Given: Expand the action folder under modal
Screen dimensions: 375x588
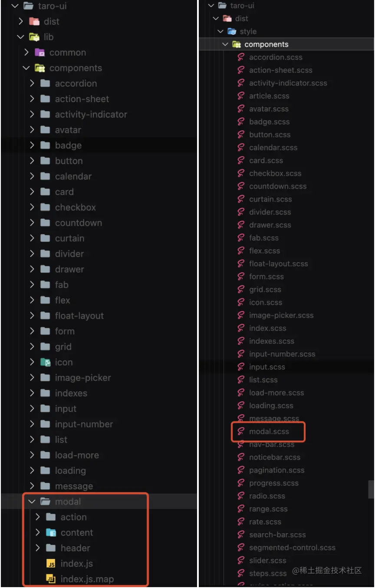Looking at the screenshot, I should pyautogui.click(x=37, y=517).
